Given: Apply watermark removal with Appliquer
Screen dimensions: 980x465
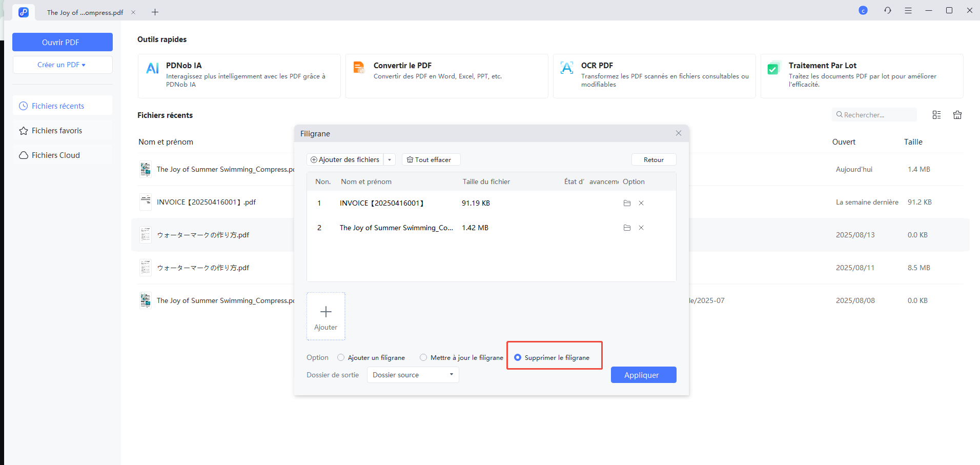Looking at the screenshot, I should point(643,375).
